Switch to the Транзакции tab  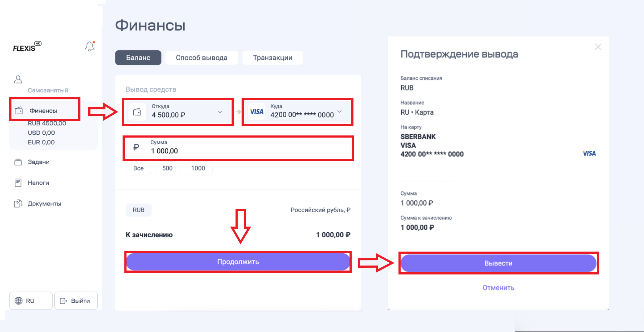pos(273,58)
